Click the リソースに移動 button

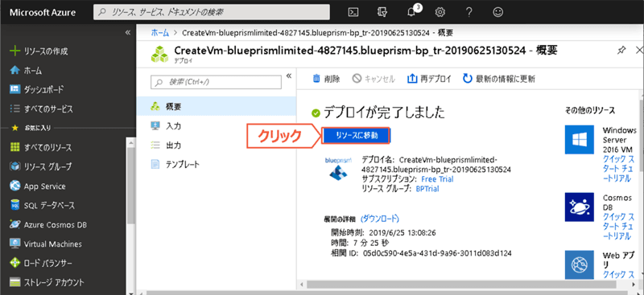click(x=356, y=136)
